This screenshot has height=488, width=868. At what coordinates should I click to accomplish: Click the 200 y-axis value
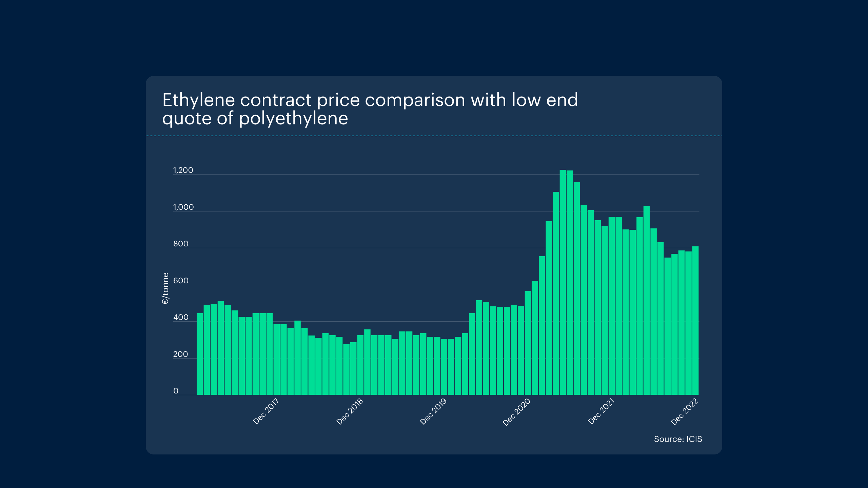(180, 354)
